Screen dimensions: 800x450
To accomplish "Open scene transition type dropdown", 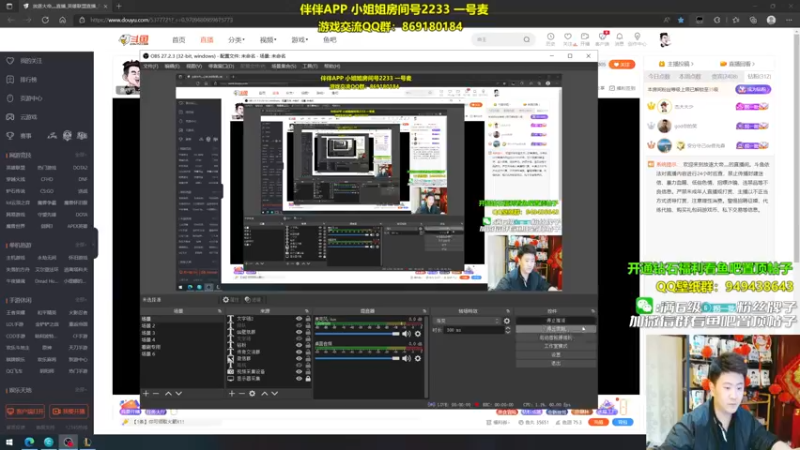I will [x=467, y=321].
